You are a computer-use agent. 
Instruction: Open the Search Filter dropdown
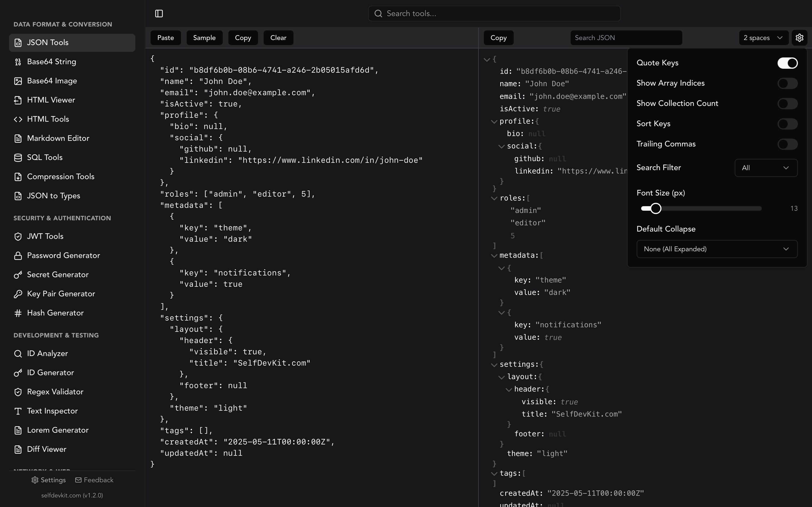point(766,168)
